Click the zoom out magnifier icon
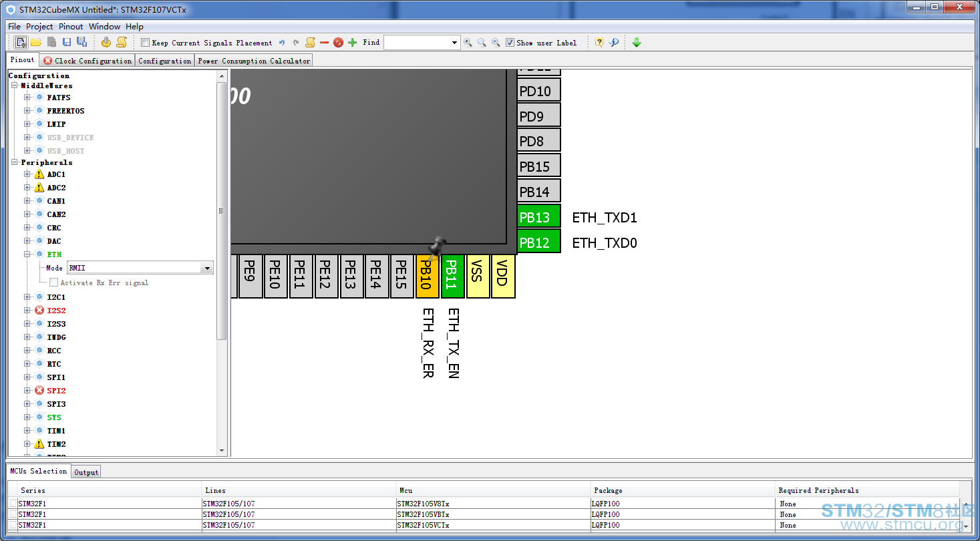 [x=496, y=43]
